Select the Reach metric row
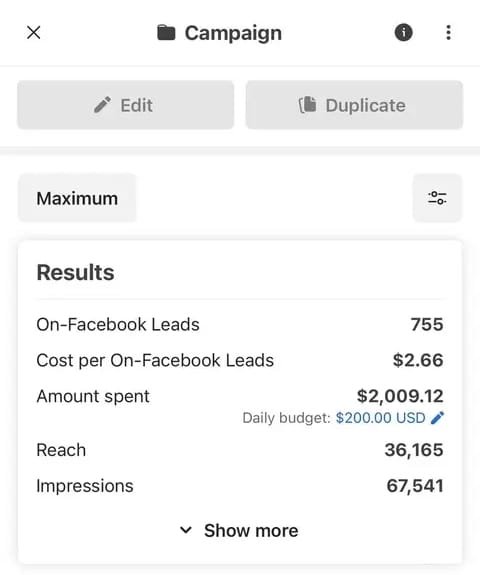The image size is (480, 575). [x=240, y=450]
